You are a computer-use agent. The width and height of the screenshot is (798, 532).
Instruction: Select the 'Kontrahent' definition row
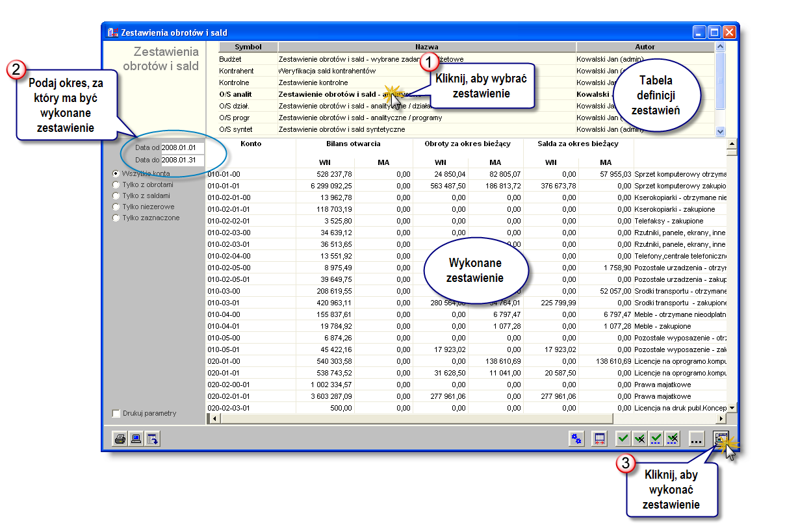pyautogui.click(x=466, y=71)
